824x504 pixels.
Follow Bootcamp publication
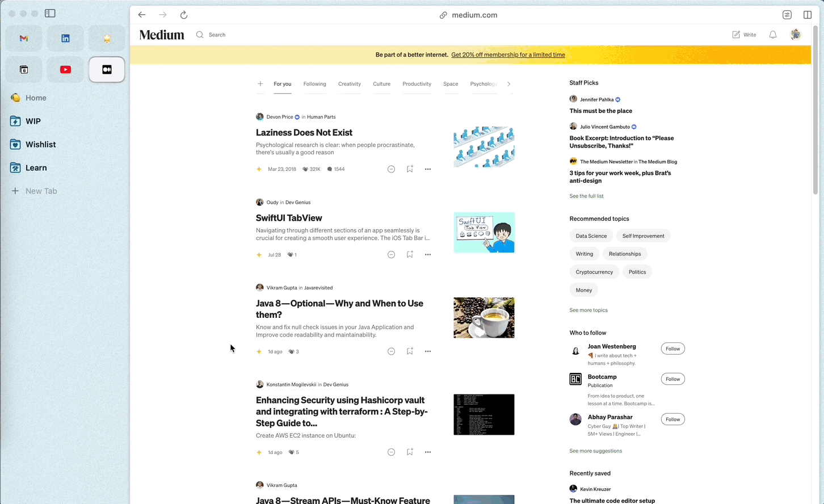click(672, 379)
